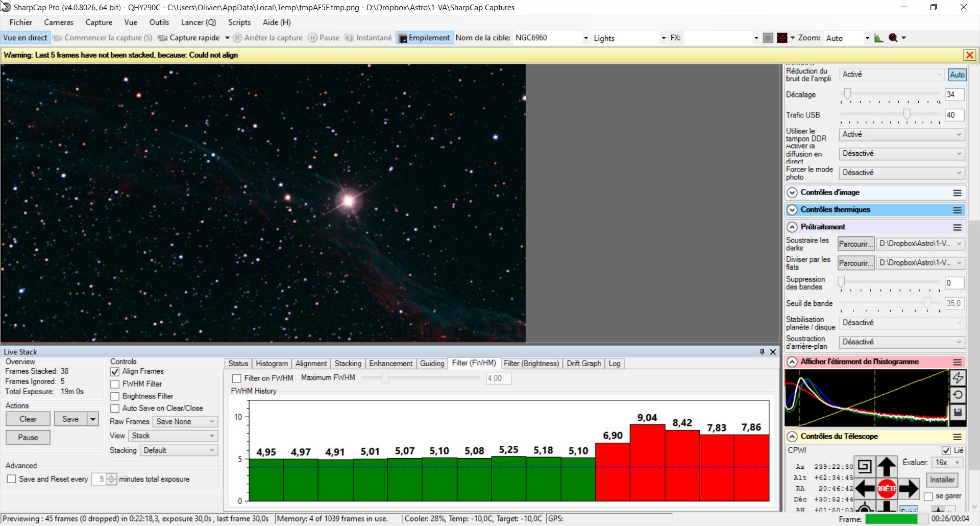Screen dimensions: 980x526
Task: Dismiss the stacking warning with the red X
Action: [x=970, y=55]
